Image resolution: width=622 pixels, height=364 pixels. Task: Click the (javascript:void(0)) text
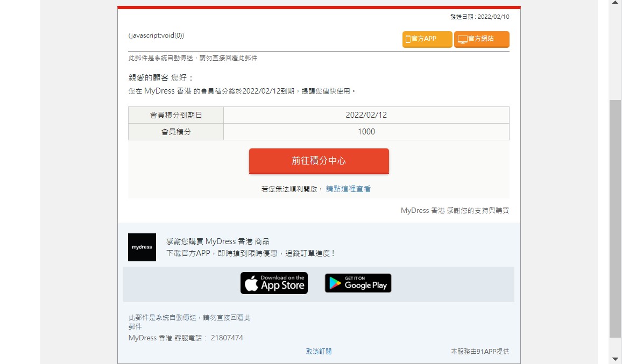[x=156, y=35]
